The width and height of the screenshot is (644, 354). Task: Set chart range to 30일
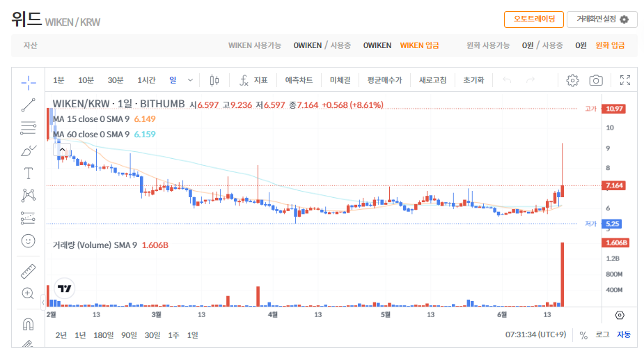152,335
